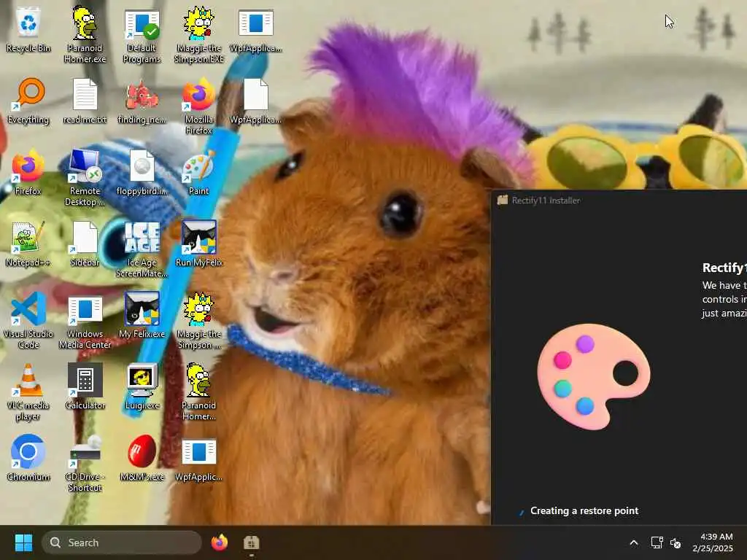Image resolution: width=747 pixels, height=560 pixels.
Task: Open Maggie the Simpson icon beside My Felix.exe
Action: [198, 321]
